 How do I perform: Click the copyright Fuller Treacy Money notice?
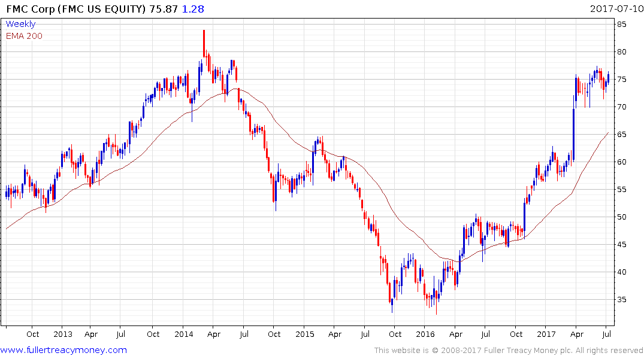(x=509, y=351)
